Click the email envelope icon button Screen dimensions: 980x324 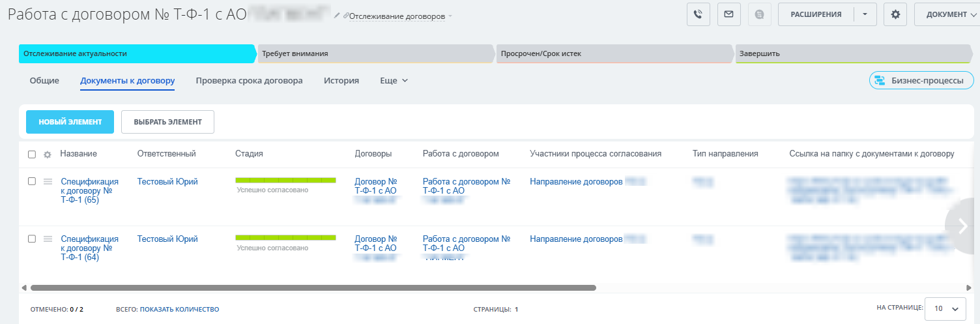pyautogui.click(x=729, y=14)
